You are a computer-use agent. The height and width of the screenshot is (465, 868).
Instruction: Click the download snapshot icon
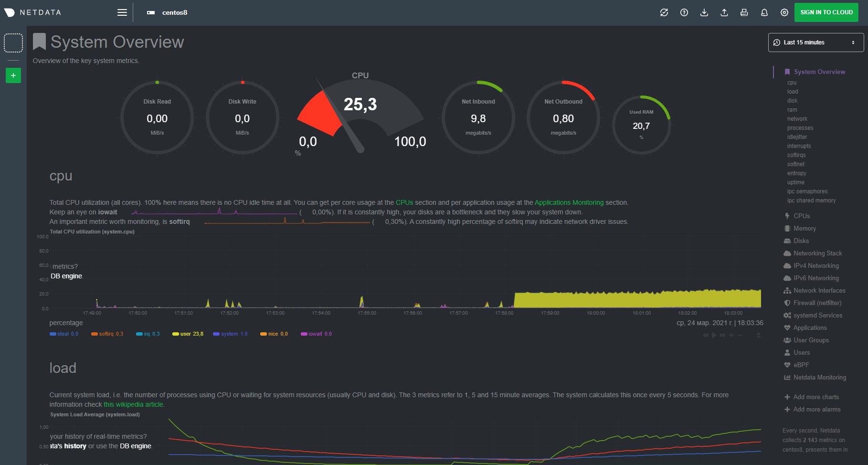(x=704, y=12)
